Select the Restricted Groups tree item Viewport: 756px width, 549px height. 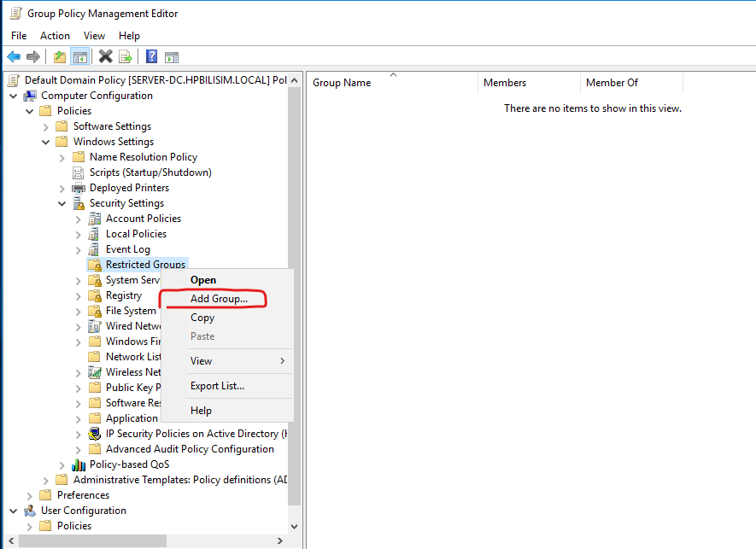(x=145, y=265)
